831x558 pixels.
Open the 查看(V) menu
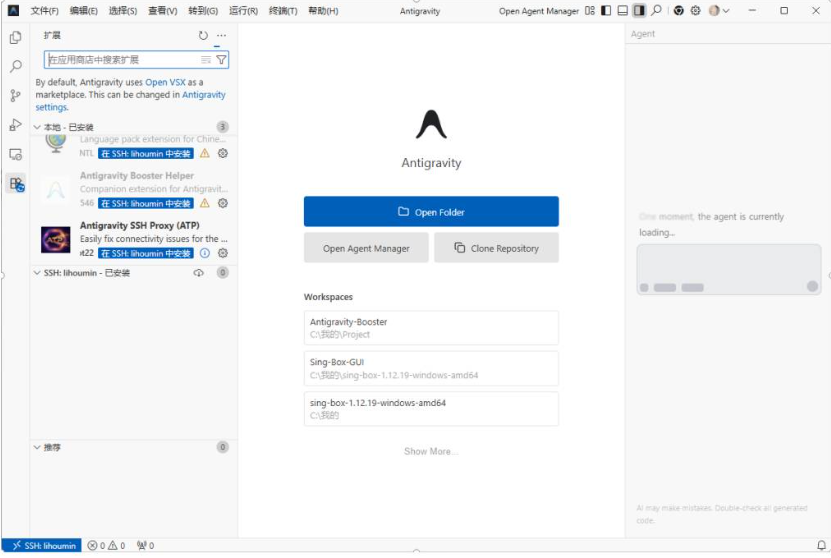pos(162,11)
